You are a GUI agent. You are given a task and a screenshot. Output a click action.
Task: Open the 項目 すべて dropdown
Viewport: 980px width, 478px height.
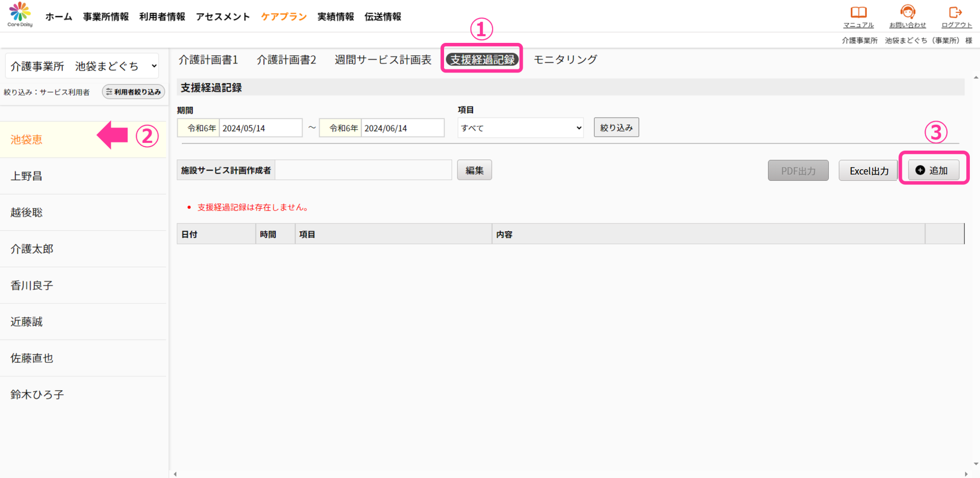520,128
